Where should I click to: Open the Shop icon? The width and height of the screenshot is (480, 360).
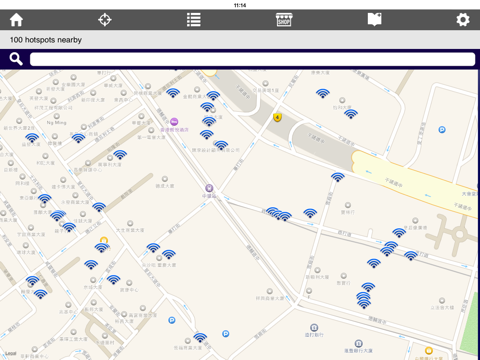[284, 20]
